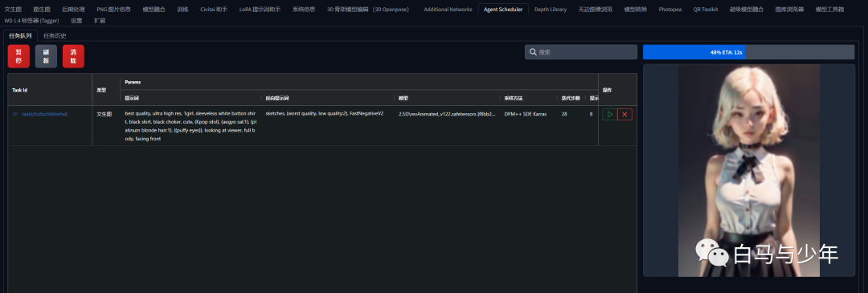868x293 pixels.
Task: Delete the queued task with red X icon
Action: [x=625, y=115]
